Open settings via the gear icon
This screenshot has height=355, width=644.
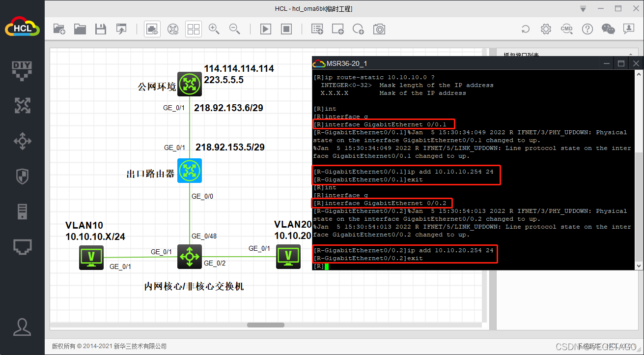[x=546, y=30]
